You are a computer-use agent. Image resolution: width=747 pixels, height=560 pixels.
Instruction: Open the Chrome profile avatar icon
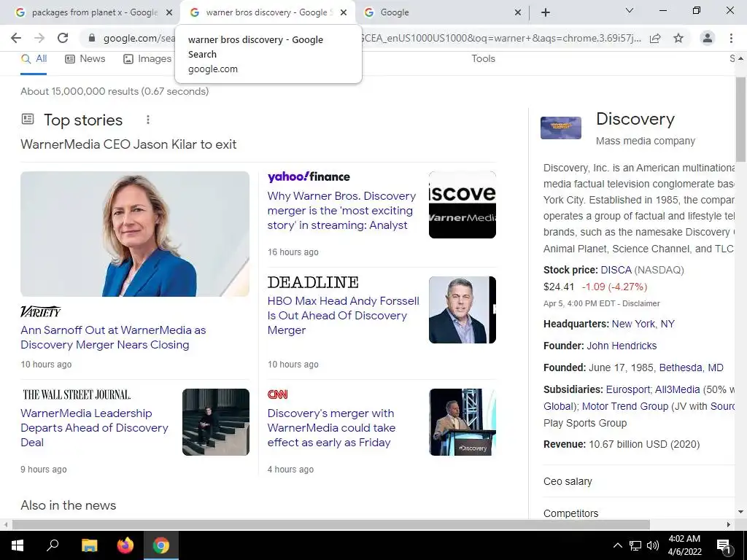[x=708, y=38]
